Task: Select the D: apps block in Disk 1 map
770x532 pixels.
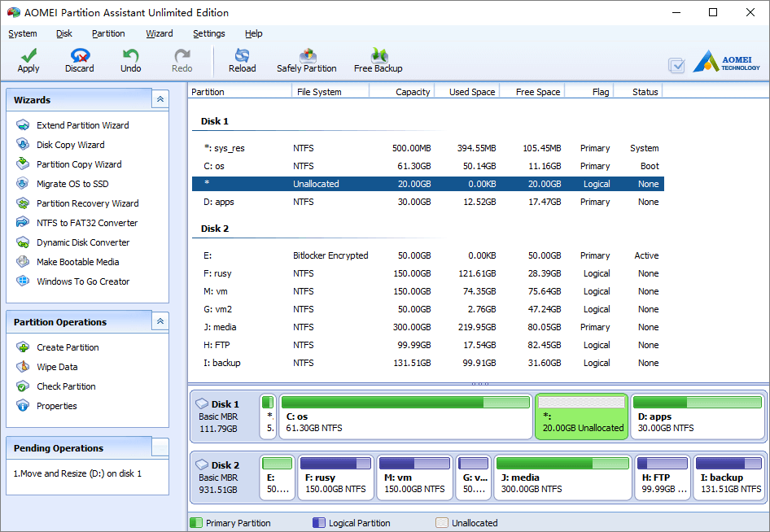Action: 698,416
